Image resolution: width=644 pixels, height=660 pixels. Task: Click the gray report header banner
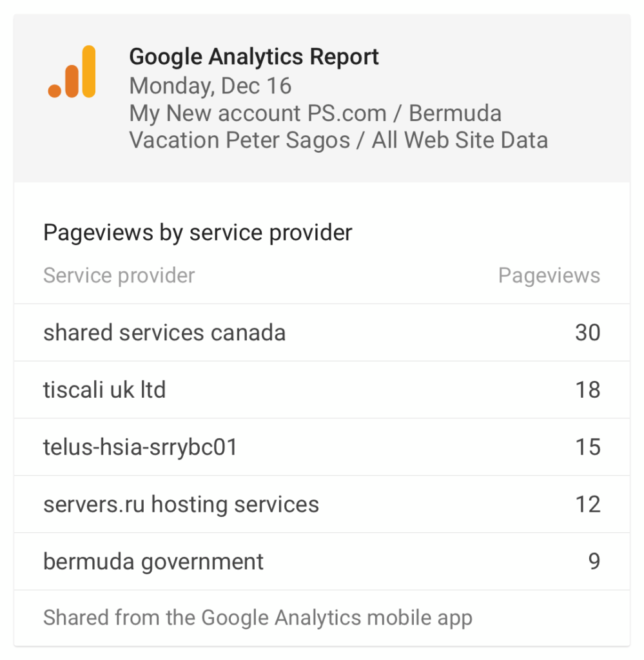322,98
